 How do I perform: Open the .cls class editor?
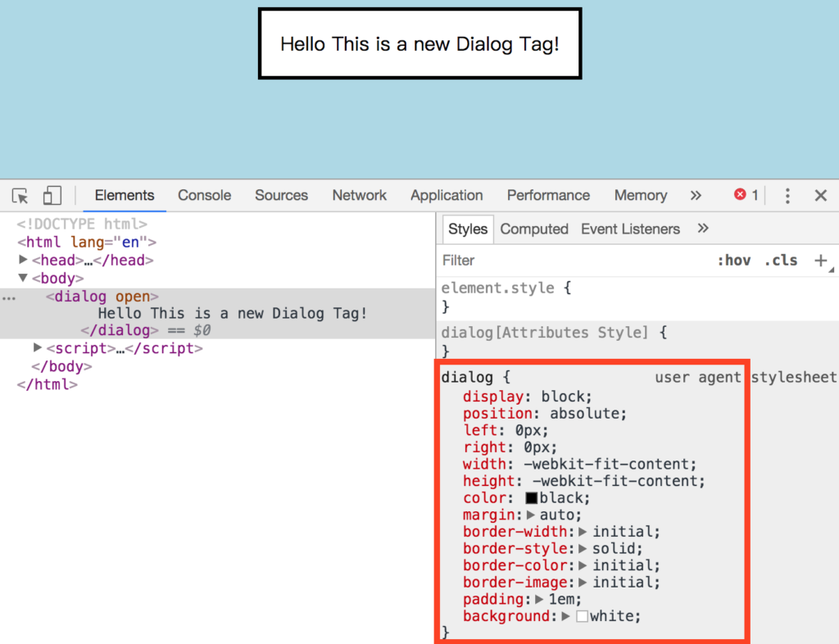[780, 260]
